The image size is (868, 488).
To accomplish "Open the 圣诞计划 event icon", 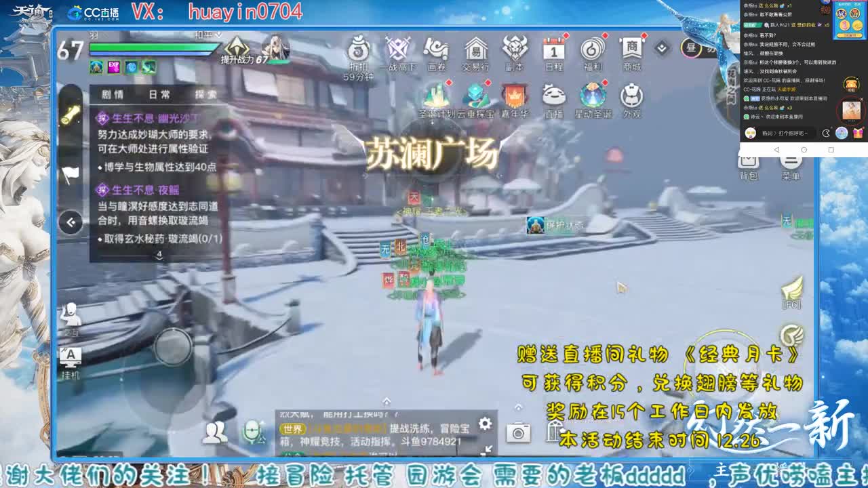I will tap(437, 96).
